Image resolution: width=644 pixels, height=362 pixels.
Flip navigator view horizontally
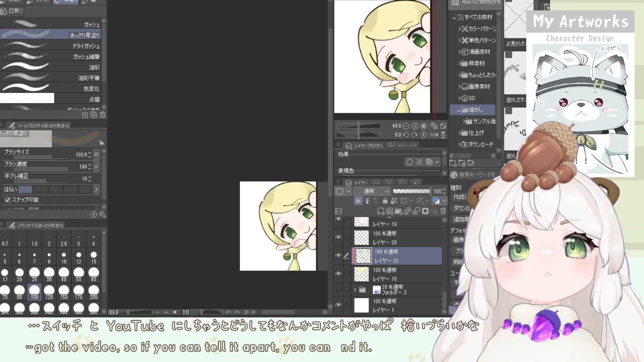tap(434, 135)
